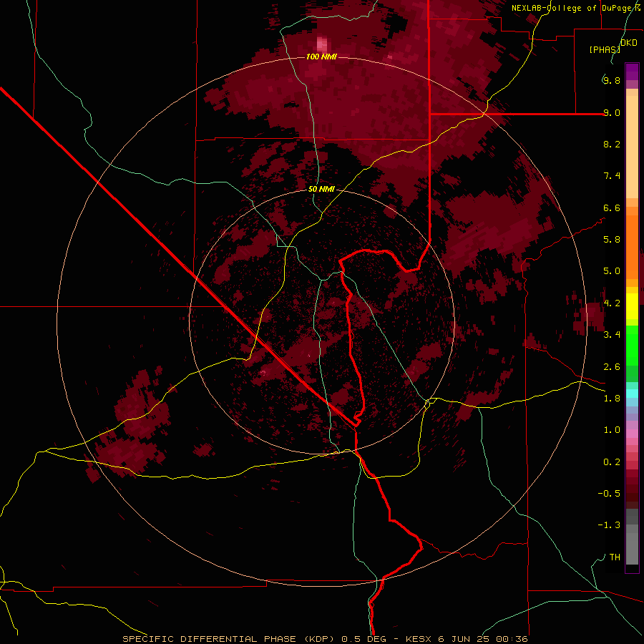The height and width of the screenshot is (644, 644).
Task: Click the 5.0 legend value
Action: click(x=612, y=271)
